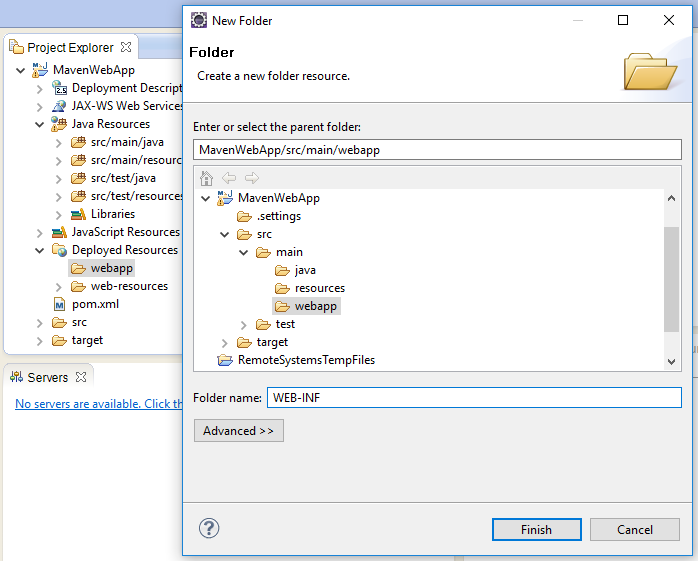Expand the web-resources folder
Viewport: 698px width, 561px height.
point(59,287)
